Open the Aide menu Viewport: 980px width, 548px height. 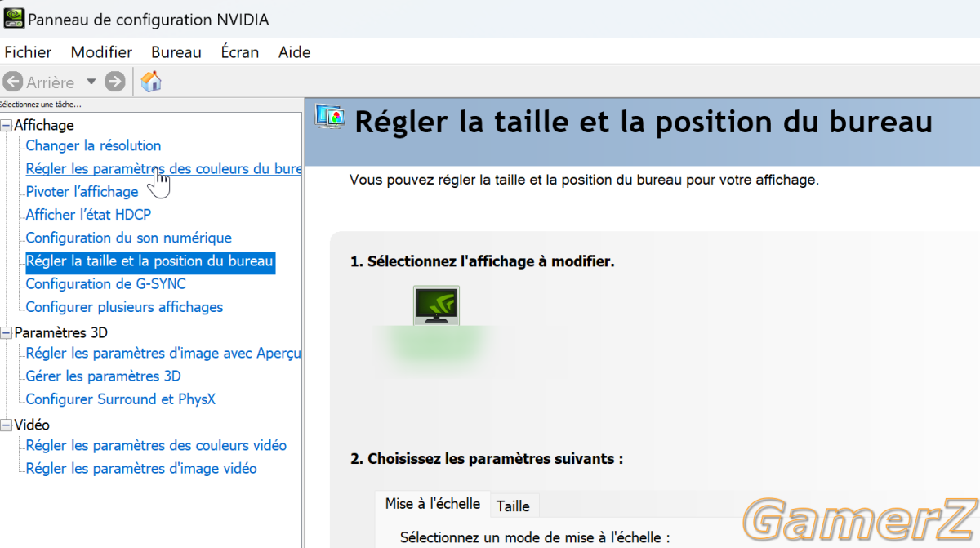(294, 51)
